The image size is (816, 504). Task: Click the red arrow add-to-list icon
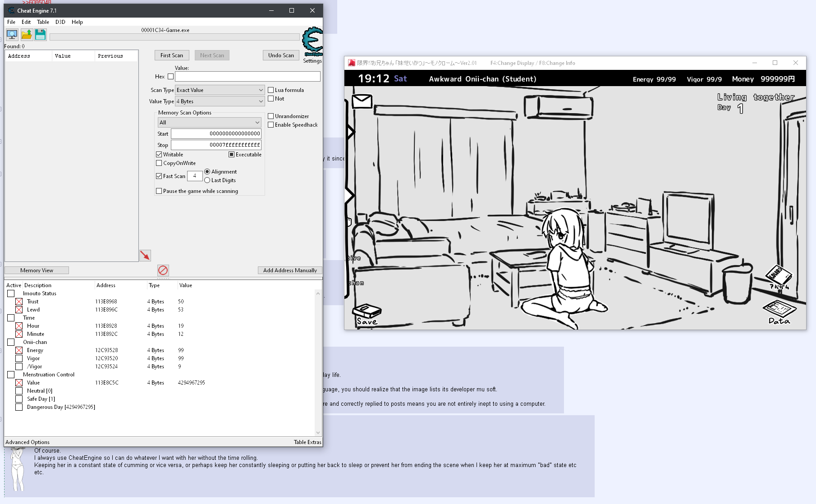[x=145, y=256]
